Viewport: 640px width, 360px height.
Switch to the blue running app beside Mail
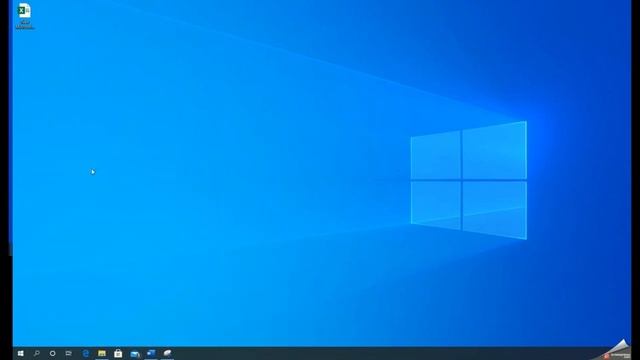coord(151,353)
